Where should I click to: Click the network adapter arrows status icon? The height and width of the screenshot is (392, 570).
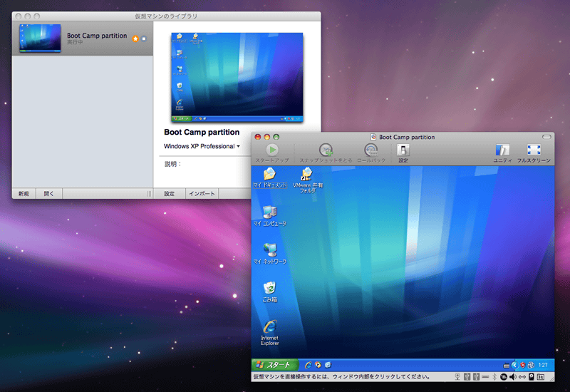pos(522,377)
